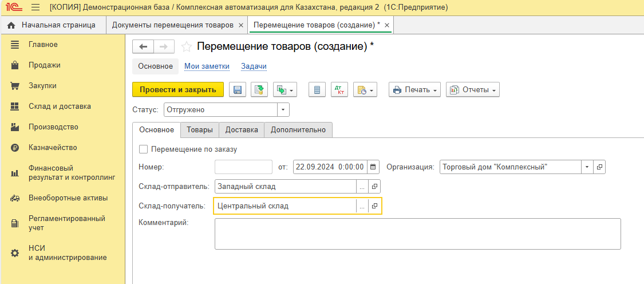Open the Дт/Кт accounting entries icon
This screenshot has width=644, height=284.
coord(339,90)
